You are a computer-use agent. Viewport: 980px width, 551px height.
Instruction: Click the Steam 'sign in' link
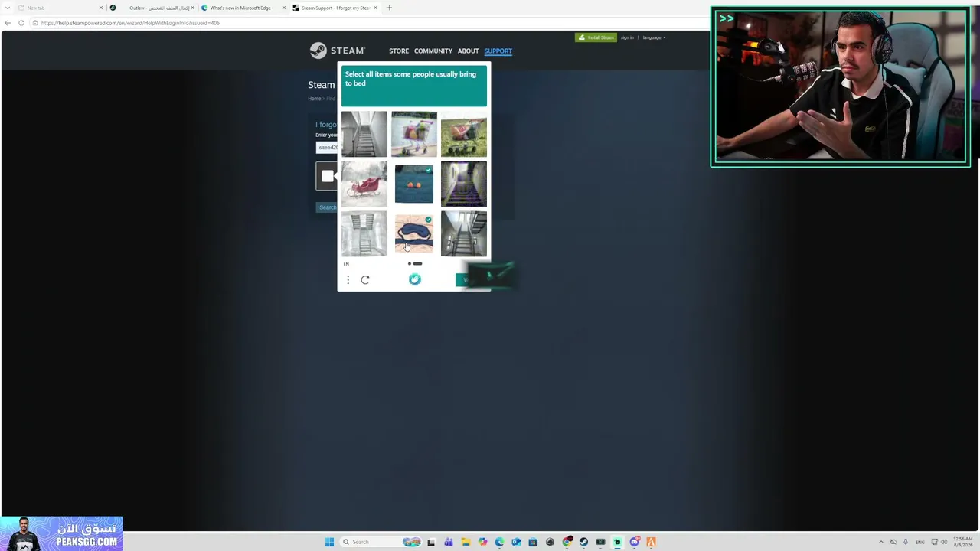tap(627, 37)
